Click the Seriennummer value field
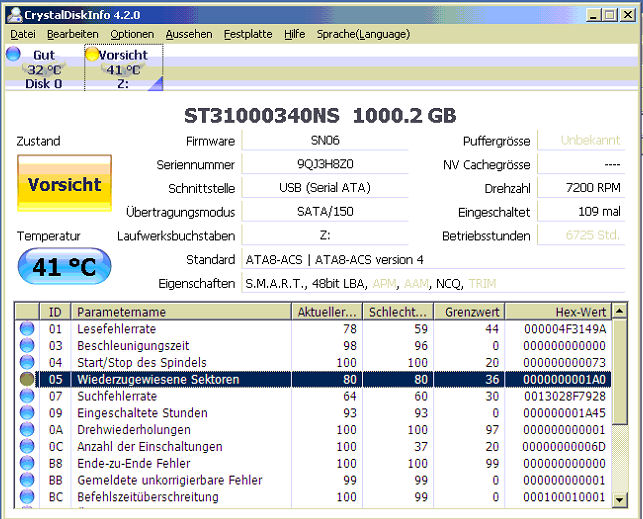643x519 pixels. tap(325, 164)
